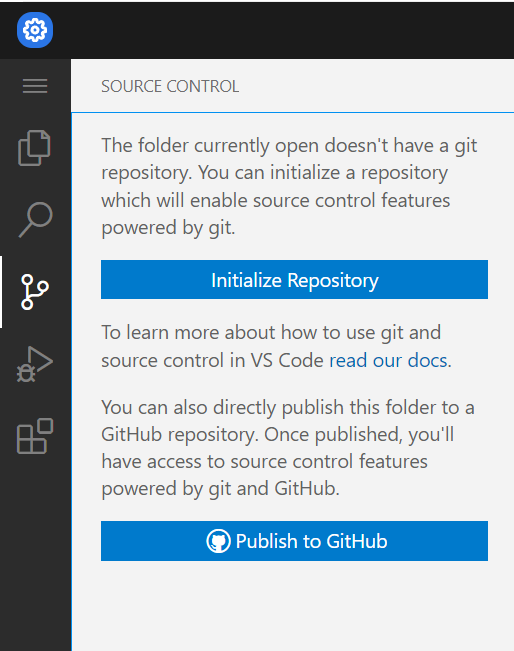Click the Initialize Repository button

click(x=294, y=279)
